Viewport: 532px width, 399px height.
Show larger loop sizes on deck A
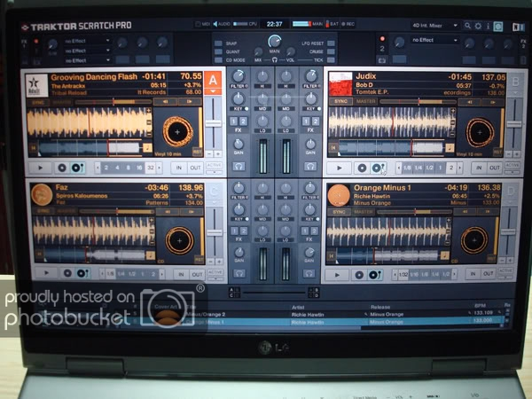click(x=159, y=168)
